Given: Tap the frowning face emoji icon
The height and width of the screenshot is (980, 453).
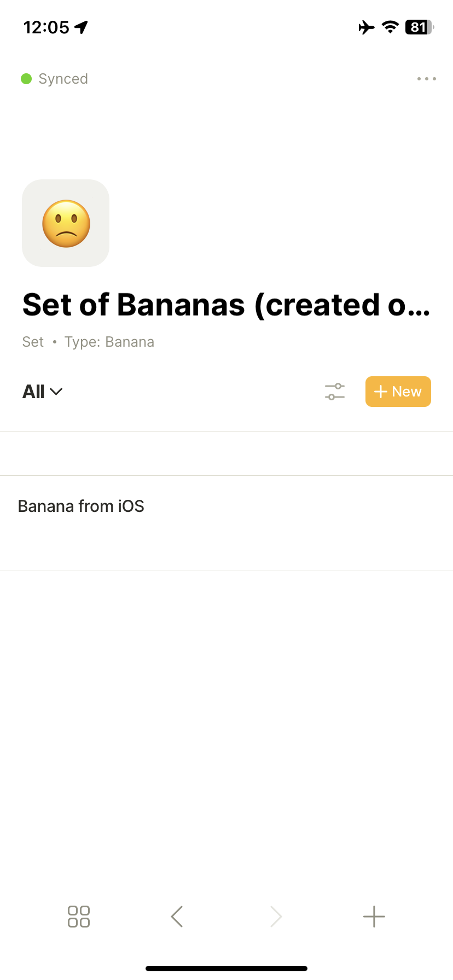Looking at the screenshot, I should point(65,223).
